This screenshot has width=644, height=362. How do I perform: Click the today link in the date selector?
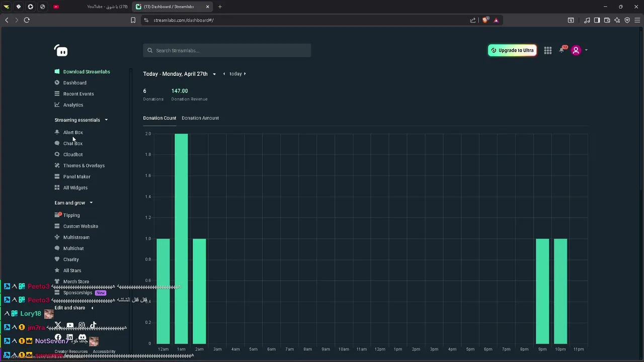pos(235,74)
